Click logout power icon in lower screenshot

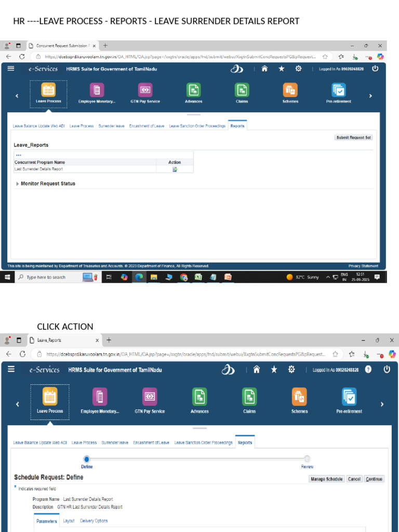387,369
